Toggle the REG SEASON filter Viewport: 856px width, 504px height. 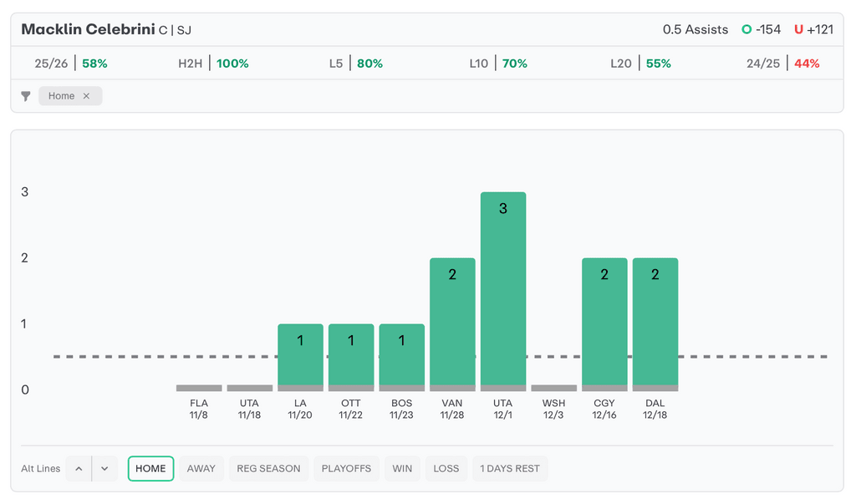pyautogui.click(x=268, y=469)
